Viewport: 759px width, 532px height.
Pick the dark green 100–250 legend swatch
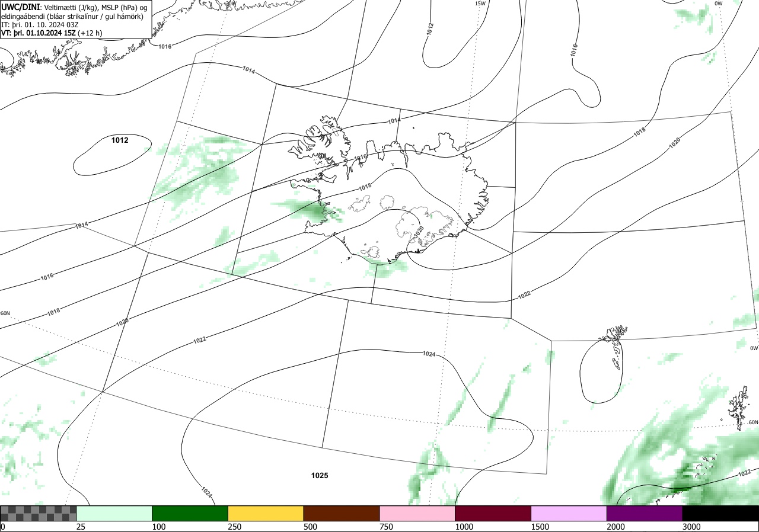[190, 513]
